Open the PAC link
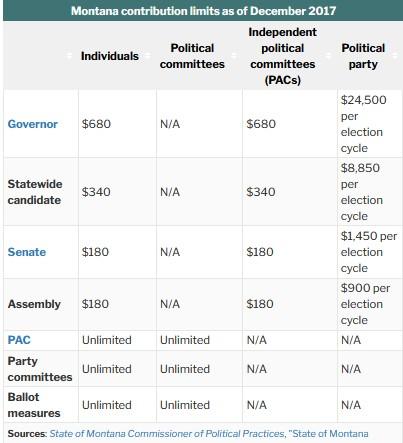This screenshot has height=443, width=403. pyautogui.click(x=19, y=340)
